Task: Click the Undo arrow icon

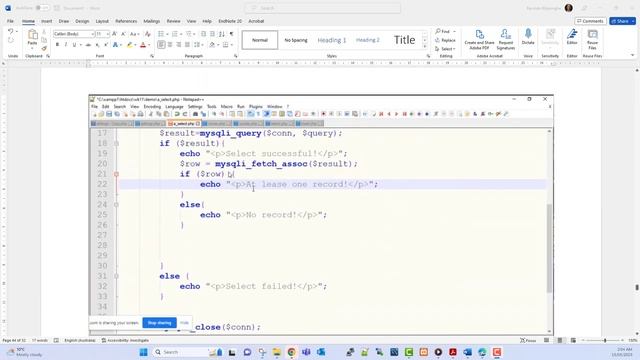Action: [x=11, y=31]
